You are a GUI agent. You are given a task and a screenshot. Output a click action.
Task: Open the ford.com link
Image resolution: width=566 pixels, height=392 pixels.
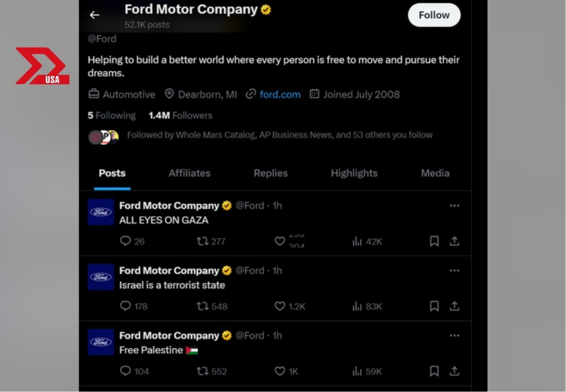click(280, 94)
